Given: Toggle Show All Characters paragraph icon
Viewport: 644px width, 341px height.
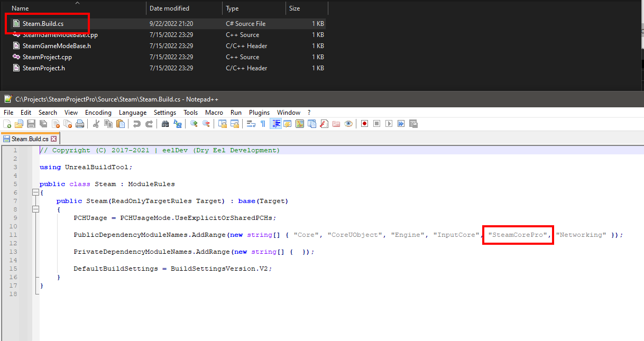Looking at the screenshot, I should coord(263,124).
